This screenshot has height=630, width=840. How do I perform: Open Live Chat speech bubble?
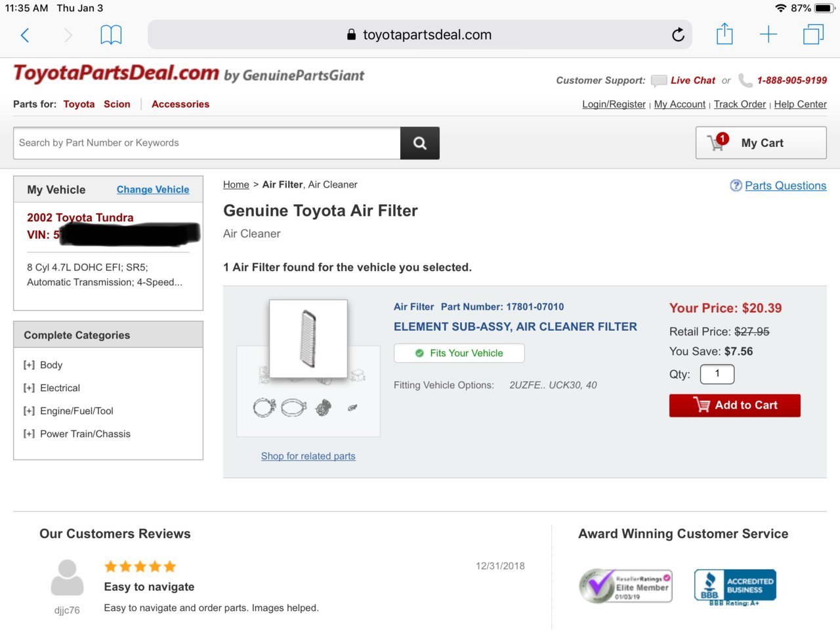[659, 81]
